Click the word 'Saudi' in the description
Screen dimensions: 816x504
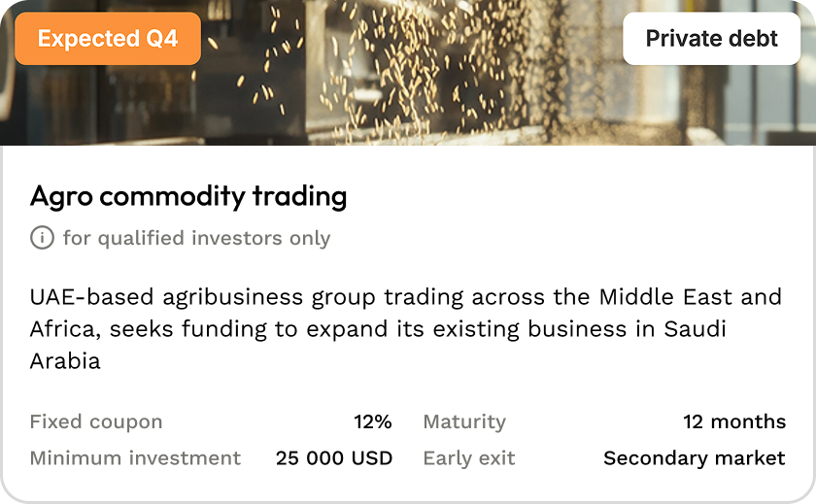click(x=695, y=329)
